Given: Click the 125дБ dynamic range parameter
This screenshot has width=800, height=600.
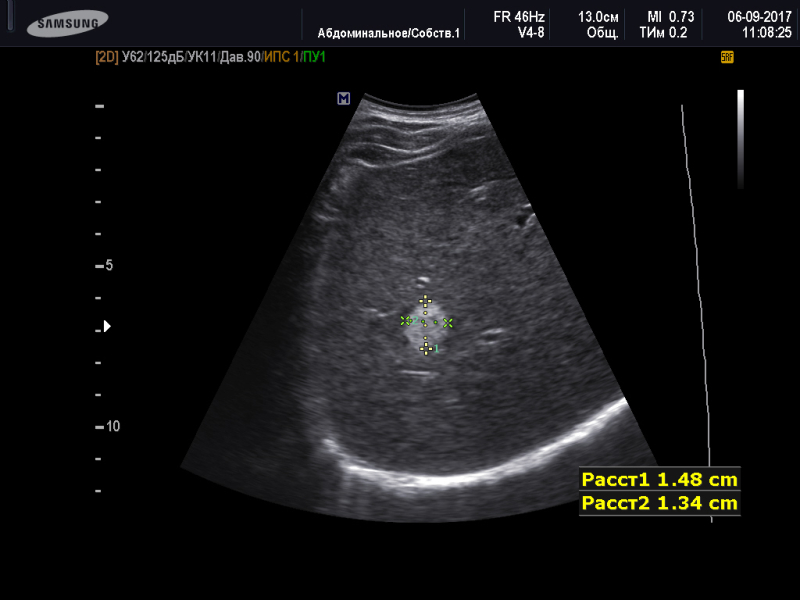Looking at the screenshot, I should (x=165, y=57).
